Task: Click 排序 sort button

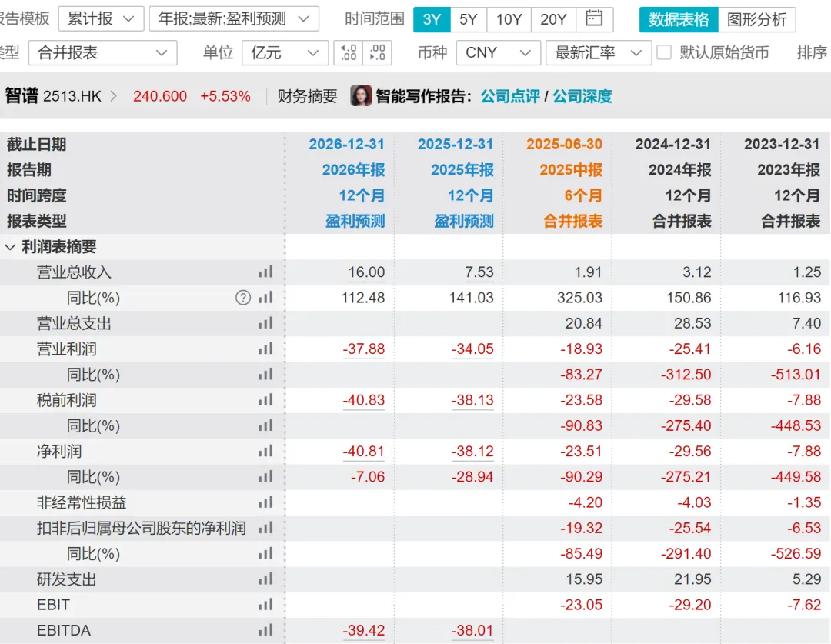Action: [x=812, y=52]
